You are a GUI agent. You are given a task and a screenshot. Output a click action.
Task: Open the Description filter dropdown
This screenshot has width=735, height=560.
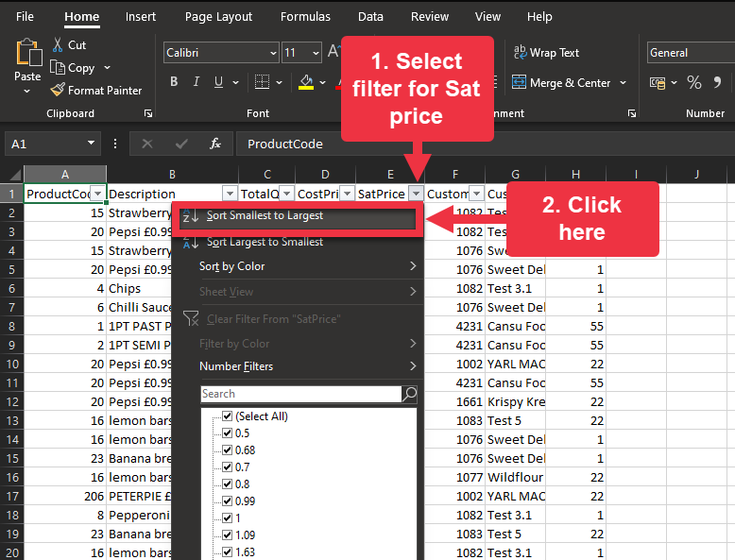point(230,193)
